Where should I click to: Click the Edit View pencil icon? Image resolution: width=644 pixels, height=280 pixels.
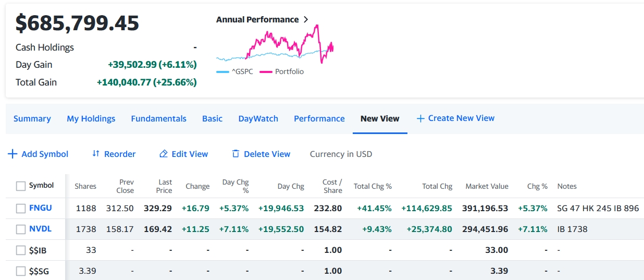(x=164, y=154)
